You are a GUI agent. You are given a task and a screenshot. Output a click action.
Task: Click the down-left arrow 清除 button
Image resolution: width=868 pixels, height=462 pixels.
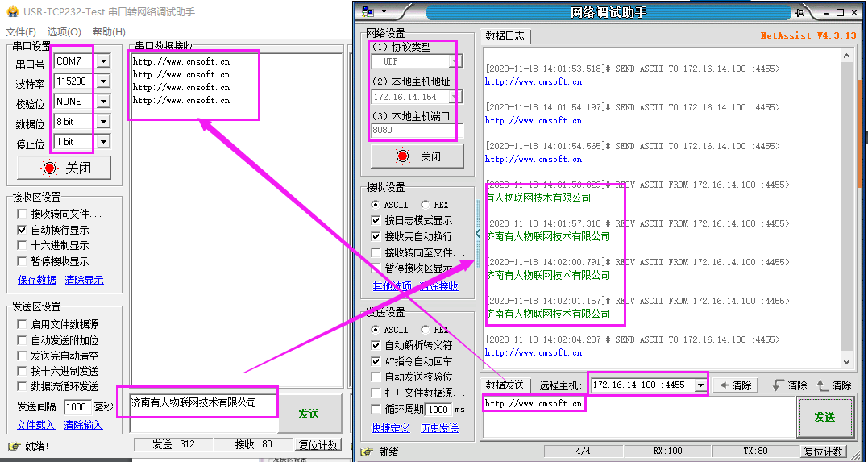point(789,385)
